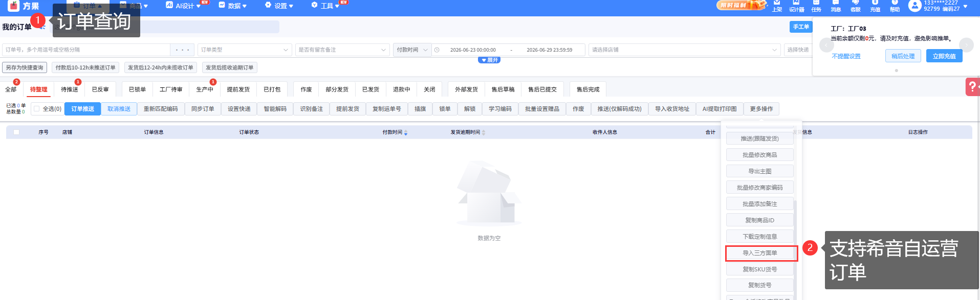The height and width of the screenshot is (300, 980).
Task: Click the 订单推送 button
Action: coord(82,109)
